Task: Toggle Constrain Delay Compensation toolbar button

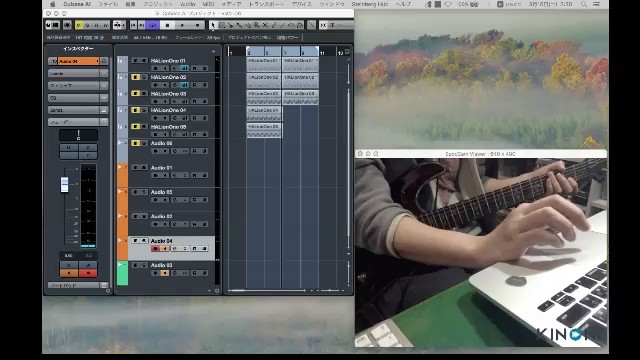Action: coord(67,25)
